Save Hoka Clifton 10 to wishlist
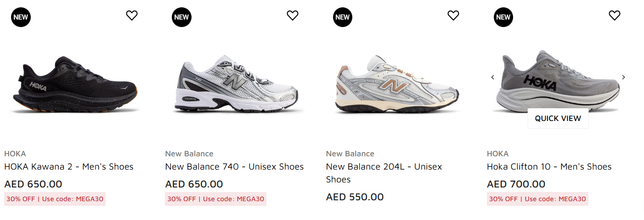Viewport: 644px width, 220px height. [x=614, y=16]
